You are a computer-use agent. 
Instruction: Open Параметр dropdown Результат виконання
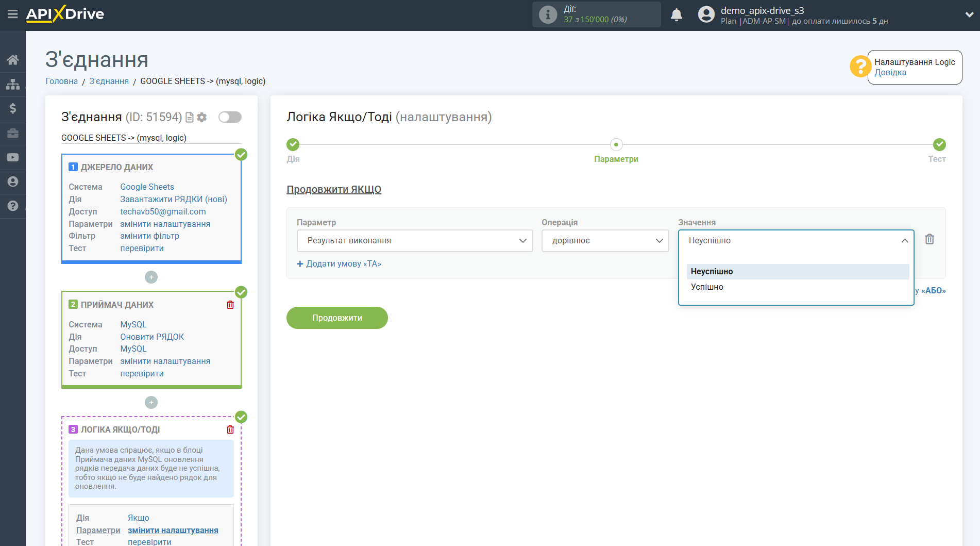(415, 241)
